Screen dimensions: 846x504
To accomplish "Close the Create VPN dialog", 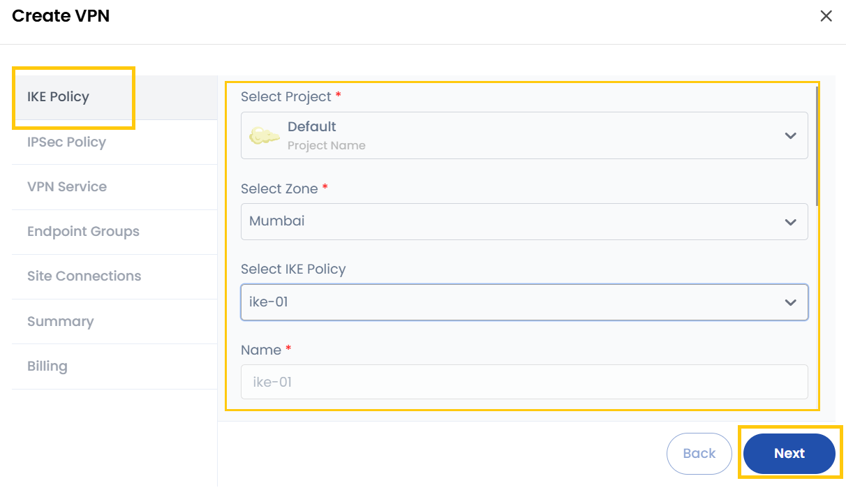I will [x=826, y=16].
